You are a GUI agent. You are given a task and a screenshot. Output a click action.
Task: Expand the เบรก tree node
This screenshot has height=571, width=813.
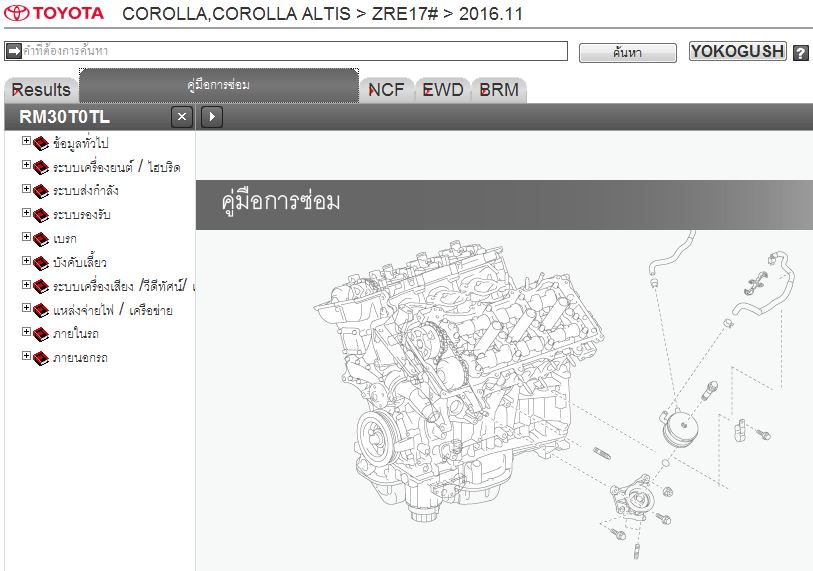tap(26, 236)
